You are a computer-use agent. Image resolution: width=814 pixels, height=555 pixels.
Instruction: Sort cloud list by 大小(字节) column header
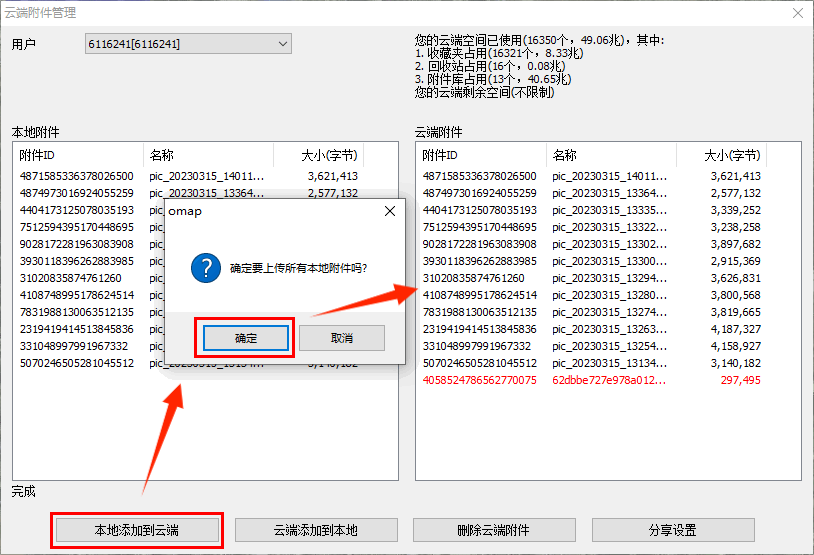731,155
